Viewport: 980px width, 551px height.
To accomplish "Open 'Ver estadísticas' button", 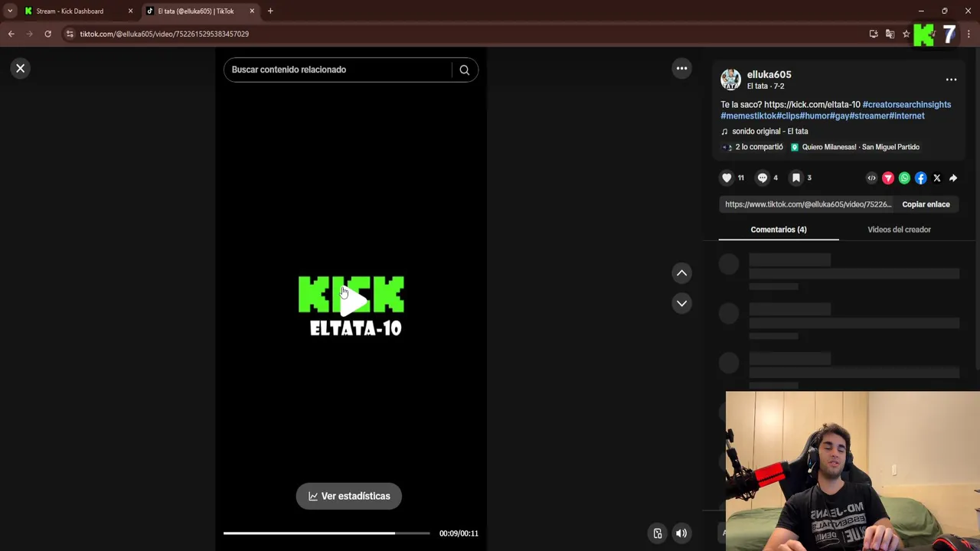I will coord(348,496).
